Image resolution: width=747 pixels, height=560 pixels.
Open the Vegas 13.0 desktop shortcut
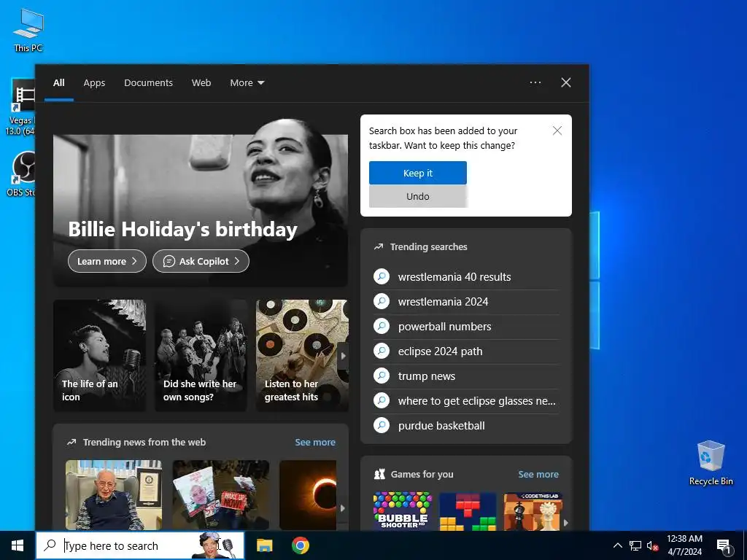pyautogui.click(x=22, y=107)
